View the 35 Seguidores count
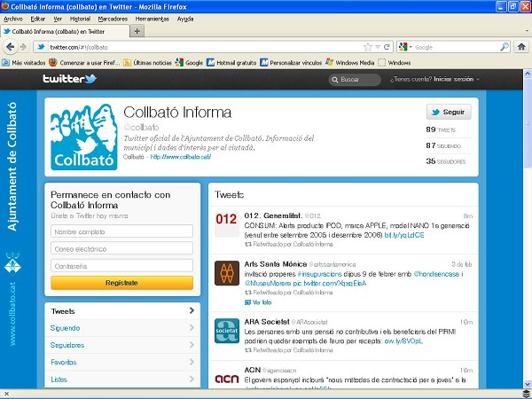 coord(446,161)
